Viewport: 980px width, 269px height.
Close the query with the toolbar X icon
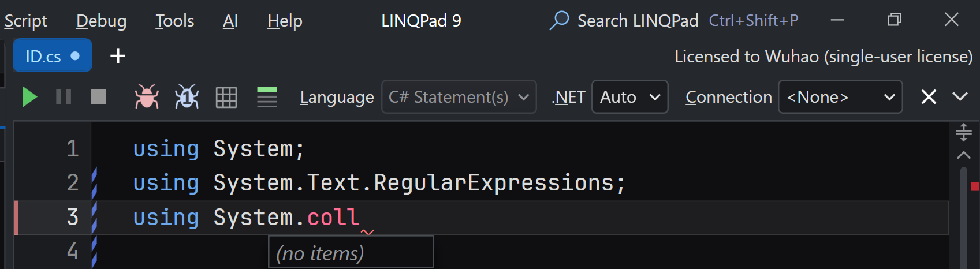tap(929, 97)
